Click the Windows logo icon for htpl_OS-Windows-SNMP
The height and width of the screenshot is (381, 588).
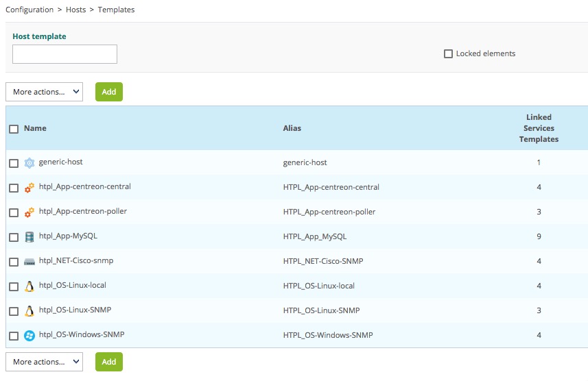pos(30,336)
